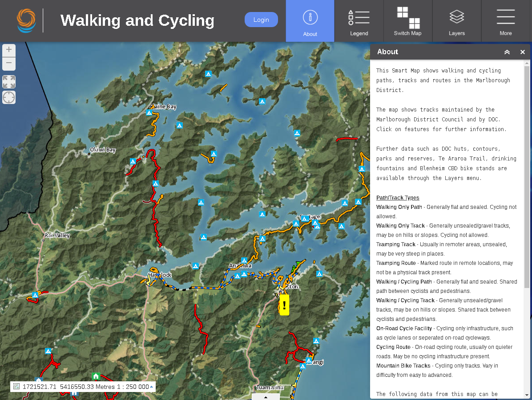The width and height of the screenshot is (532, 400).
Task: Click the Okiwi Bay map label
Action: [102, 149]
